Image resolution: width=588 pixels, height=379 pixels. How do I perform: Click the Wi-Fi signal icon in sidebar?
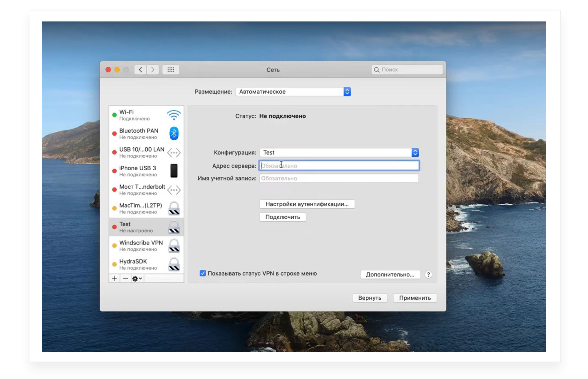tap(174, 115)
